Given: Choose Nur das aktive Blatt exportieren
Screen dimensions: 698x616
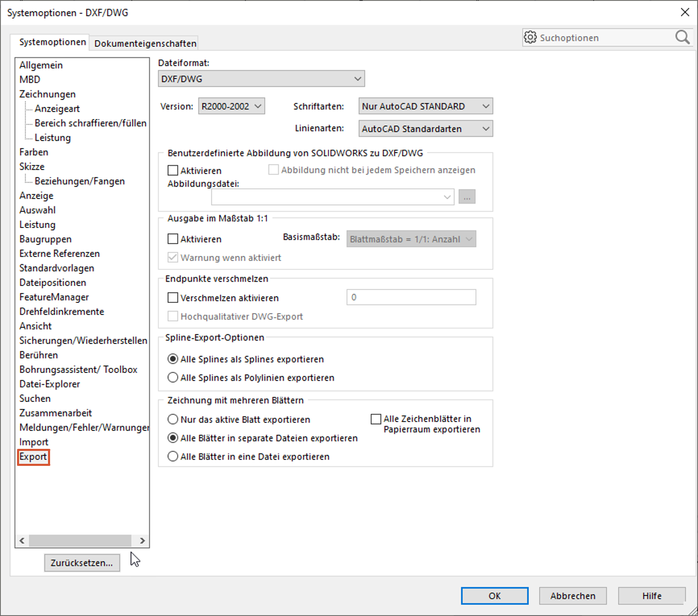Looking at the screenshot, I should (173, 419).
